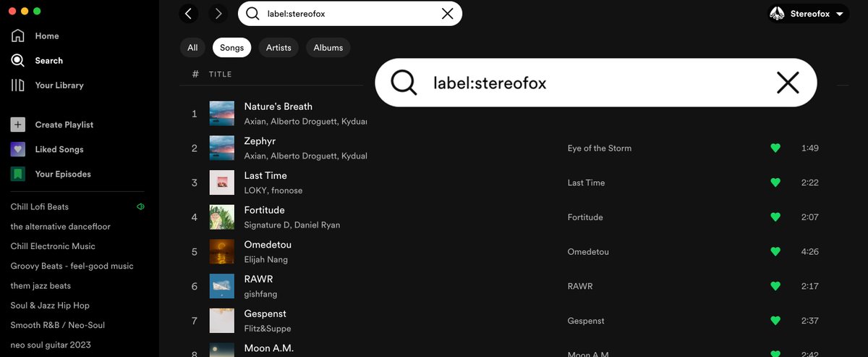Open the Signature D, Daniel Ryan artist link
The image size is (868, 357).
click(x=292, y=225)
